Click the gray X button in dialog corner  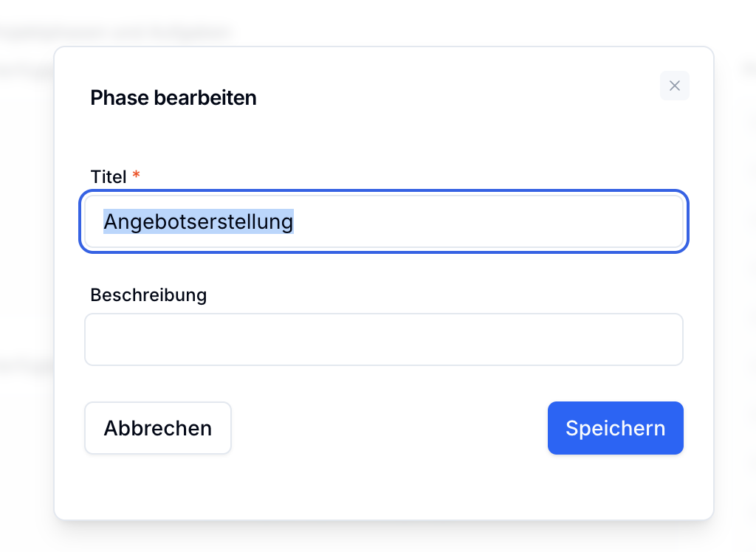coord(674,86)
